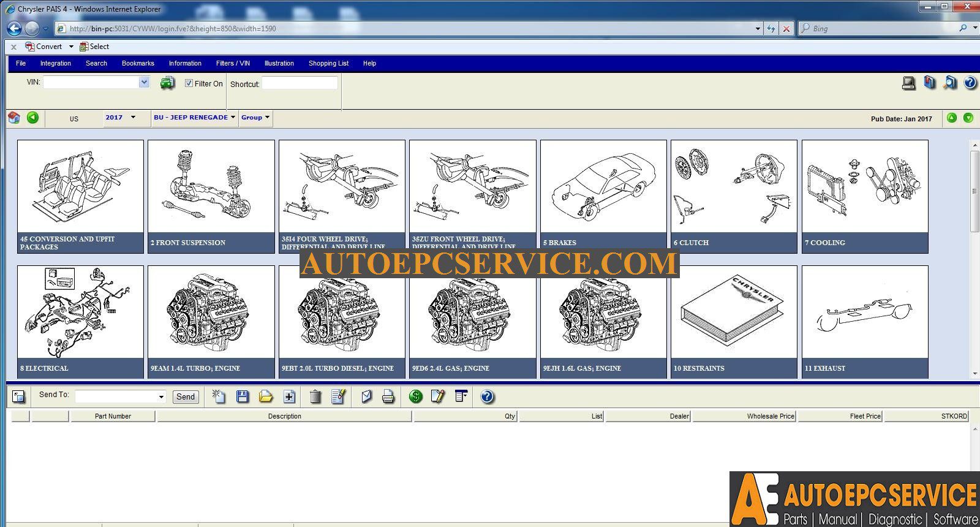This screenshot has width=980, height=527.
Task: Open the Integration menu
Action: pos(56,63)
